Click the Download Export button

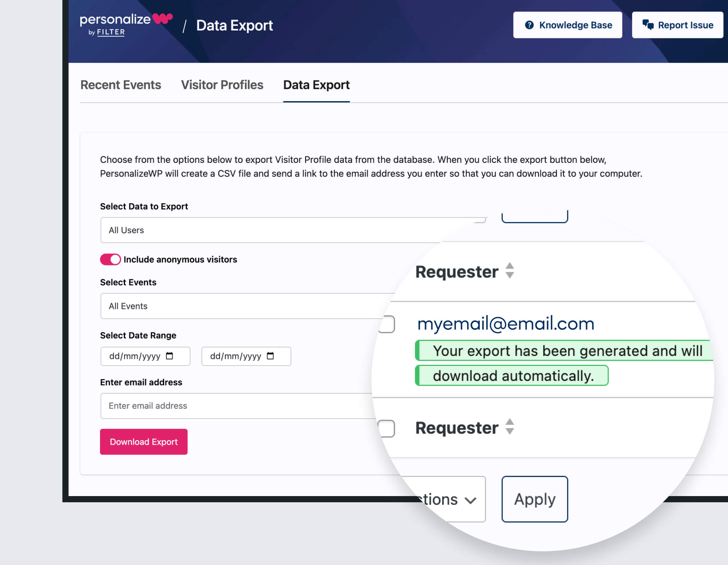144,442
